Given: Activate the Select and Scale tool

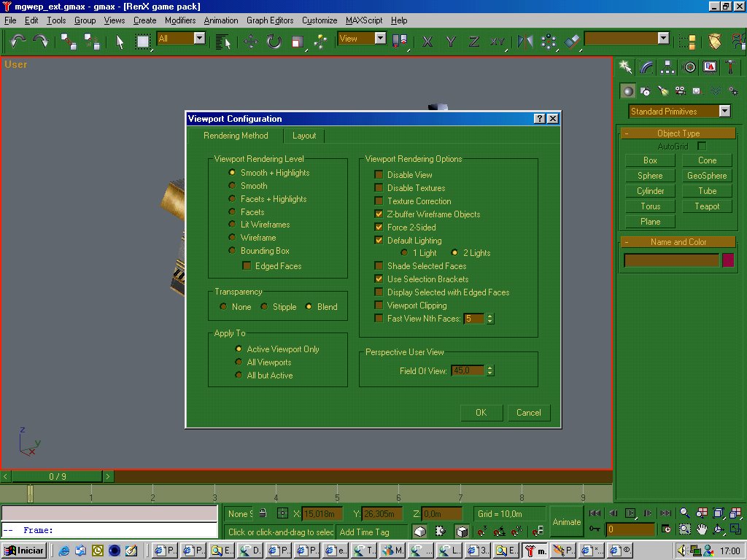Looking at the screenshot, I should (298, 42).
